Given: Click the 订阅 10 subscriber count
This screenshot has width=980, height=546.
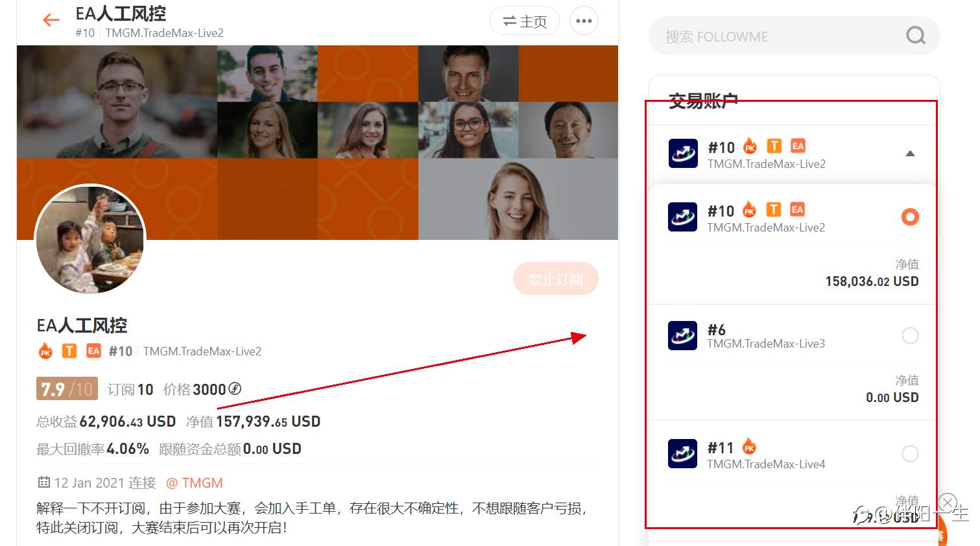Looking at the screenshot, I should (130, 389).
